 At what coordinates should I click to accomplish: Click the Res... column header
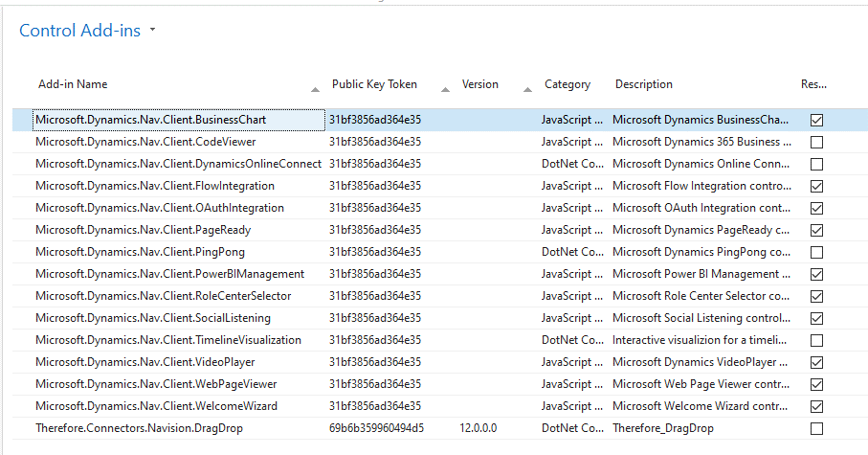(x=813, y=84)
